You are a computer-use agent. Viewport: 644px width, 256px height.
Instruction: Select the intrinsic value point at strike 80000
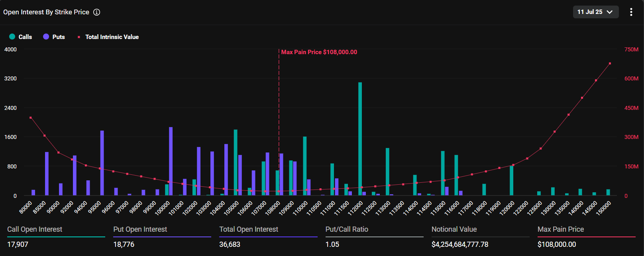tap(31, 117)
